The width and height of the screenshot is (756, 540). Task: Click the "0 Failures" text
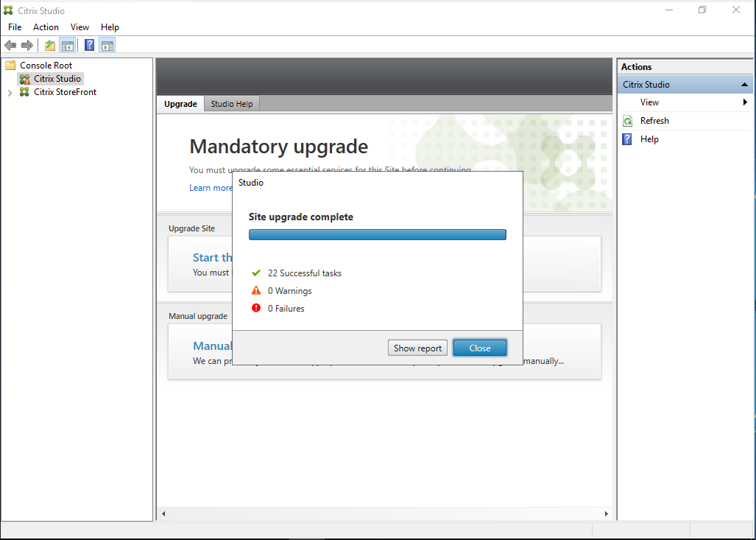286,309
